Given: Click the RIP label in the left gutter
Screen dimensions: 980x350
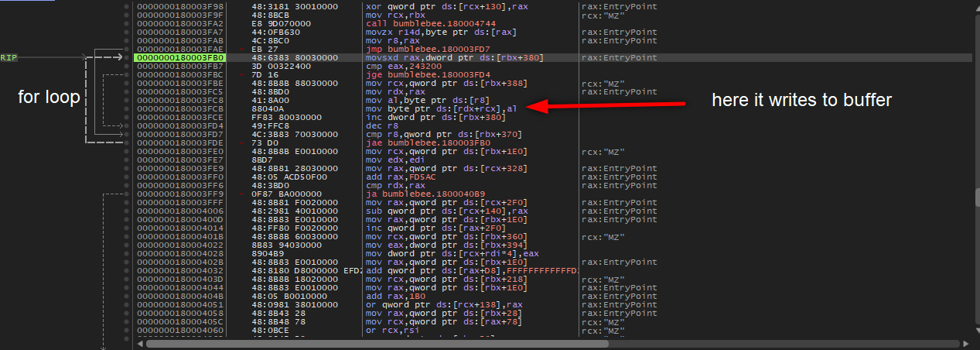Looking at the screenshot, I should (9, 58).
